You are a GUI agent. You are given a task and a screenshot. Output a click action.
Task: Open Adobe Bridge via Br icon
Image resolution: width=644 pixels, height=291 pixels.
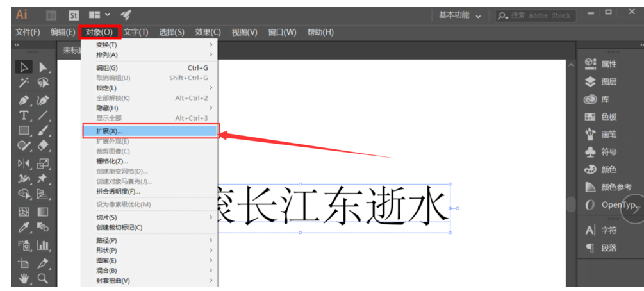click(51, 15)
